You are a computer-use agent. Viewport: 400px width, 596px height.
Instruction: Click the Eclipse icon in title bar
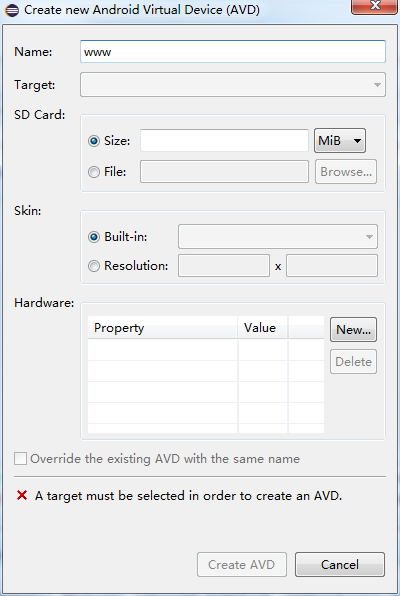pyautogui.click(x=12, y=10)
